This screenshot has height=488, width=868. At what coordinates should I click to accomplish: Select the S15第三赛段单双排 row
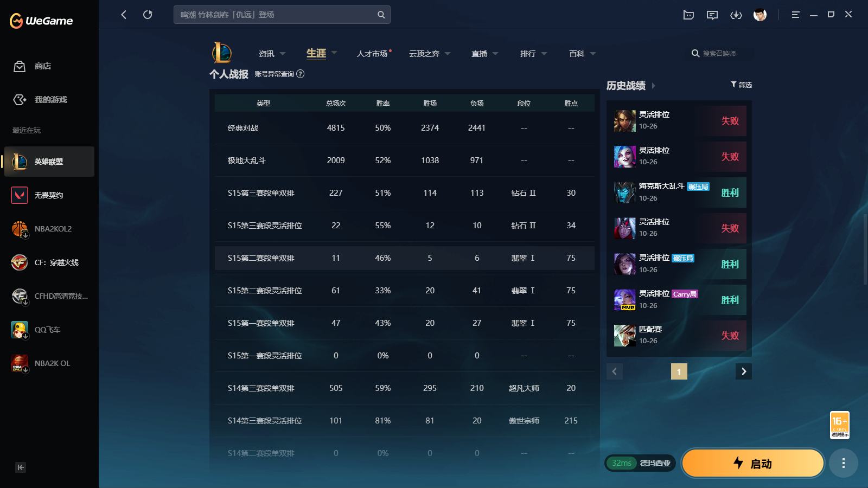405,193
